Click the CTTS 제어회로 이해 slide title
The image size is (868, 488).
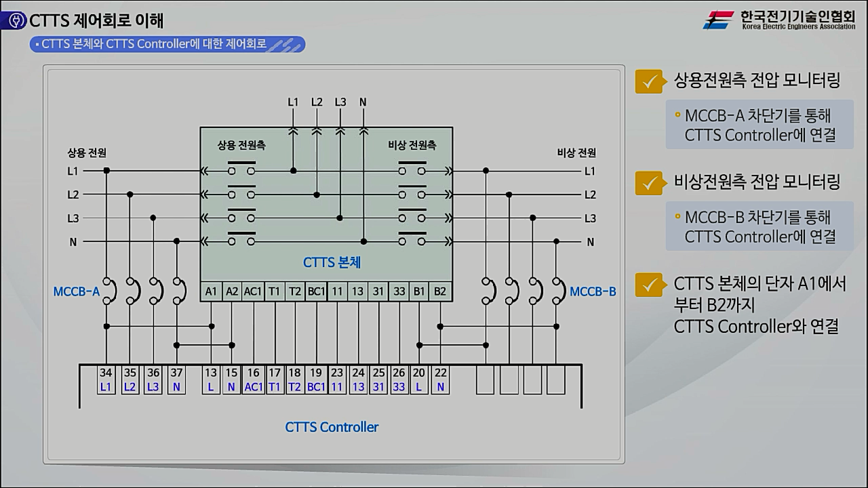(x=96, y=21)
